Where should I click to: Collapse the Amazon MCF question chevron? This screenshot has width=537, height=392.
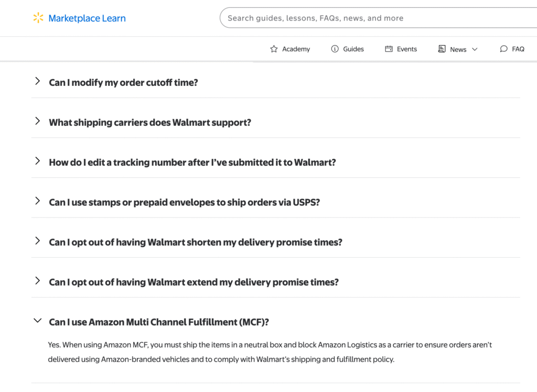pyautogui.click(x=38, y=321)
